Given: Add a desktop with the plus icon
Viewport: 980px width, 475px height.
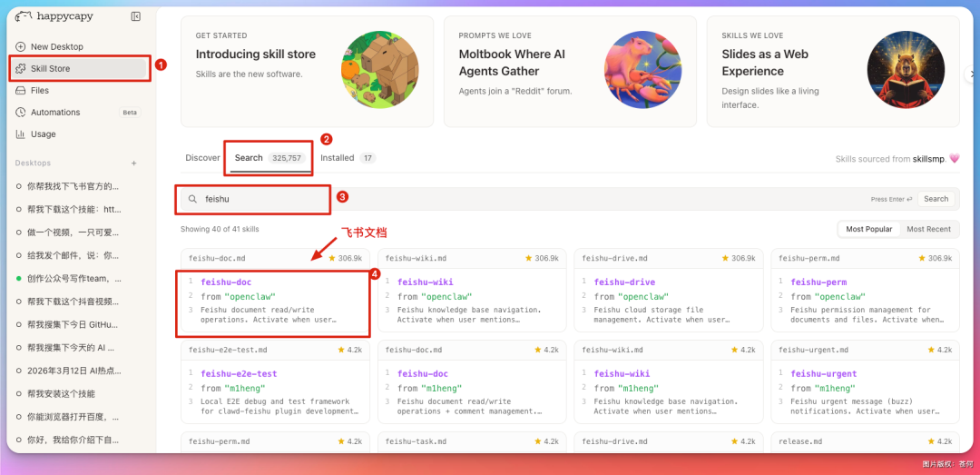Looking at the screenshot, I should click(x=133, y=163).
